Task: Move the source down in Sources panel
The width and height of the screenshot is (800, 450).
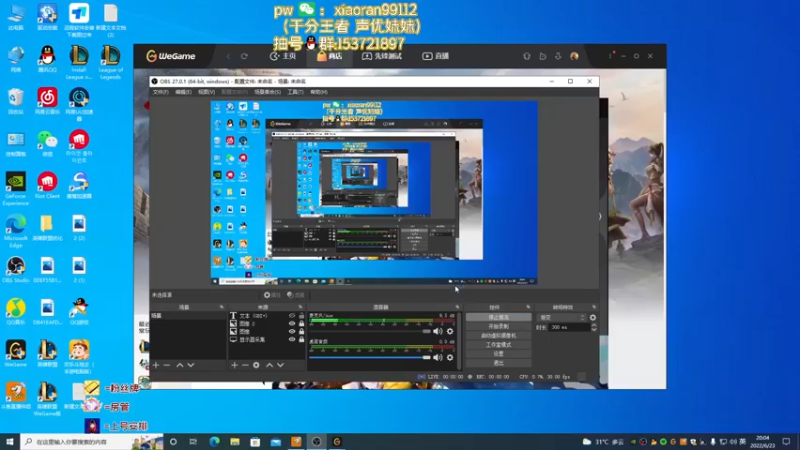Action: (280, 365)
